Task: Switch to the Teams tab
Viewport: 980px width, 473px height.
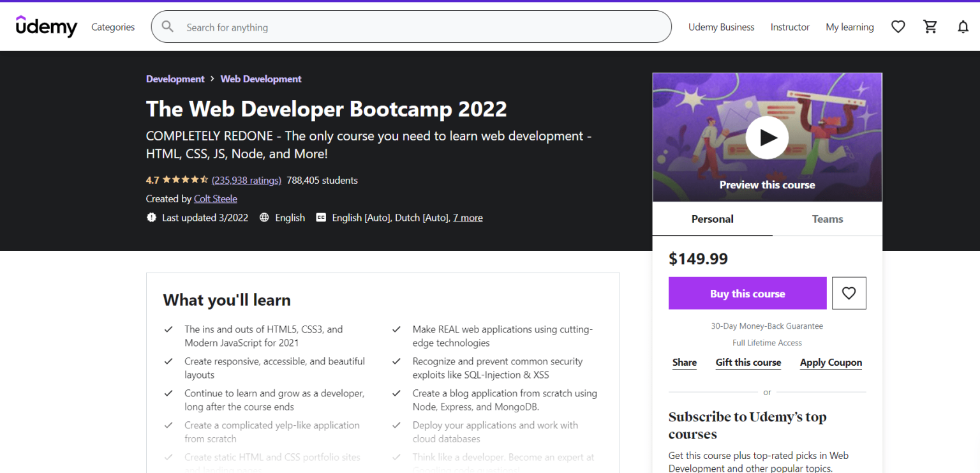Action: [827, 218]
